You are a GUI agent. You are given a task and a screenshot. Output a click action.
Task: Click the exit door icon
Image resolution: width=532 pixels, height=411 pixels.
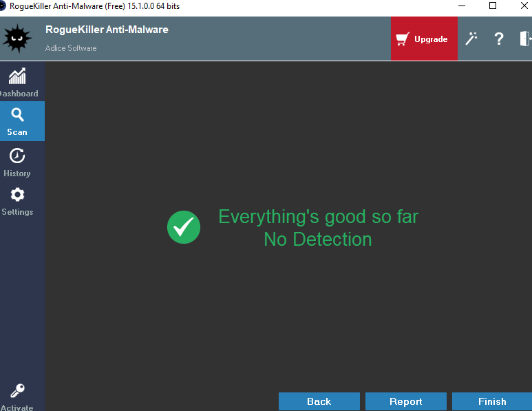coord(525,39)
